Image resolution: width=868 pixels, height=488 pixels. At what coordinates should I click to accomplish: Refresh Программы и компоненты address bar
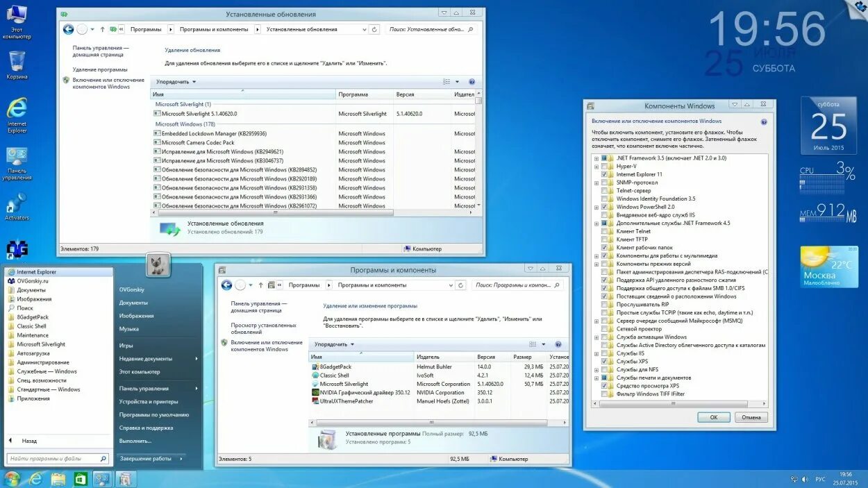[x=460, y=285]
